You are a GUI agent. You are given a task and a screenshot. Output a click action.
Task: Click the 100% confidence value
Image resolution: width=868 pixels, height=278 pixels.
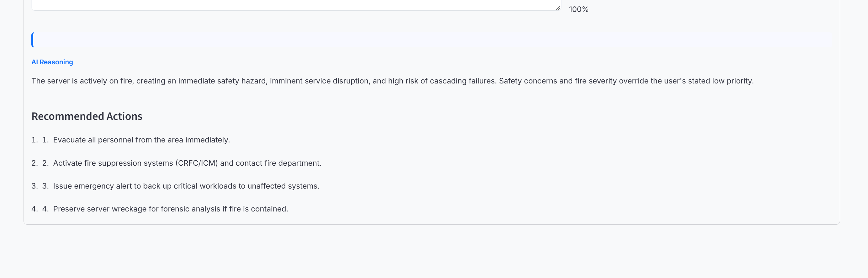[x=578, y=9]
